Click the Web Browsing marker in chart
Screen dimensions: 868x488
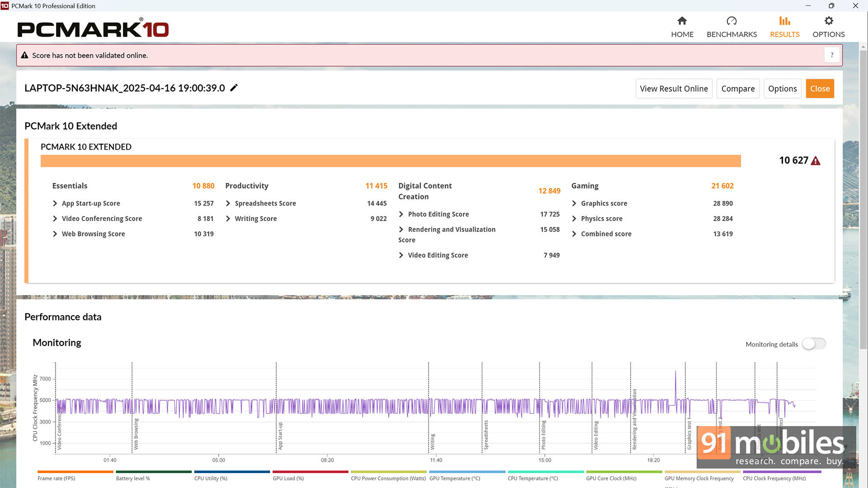136,434
